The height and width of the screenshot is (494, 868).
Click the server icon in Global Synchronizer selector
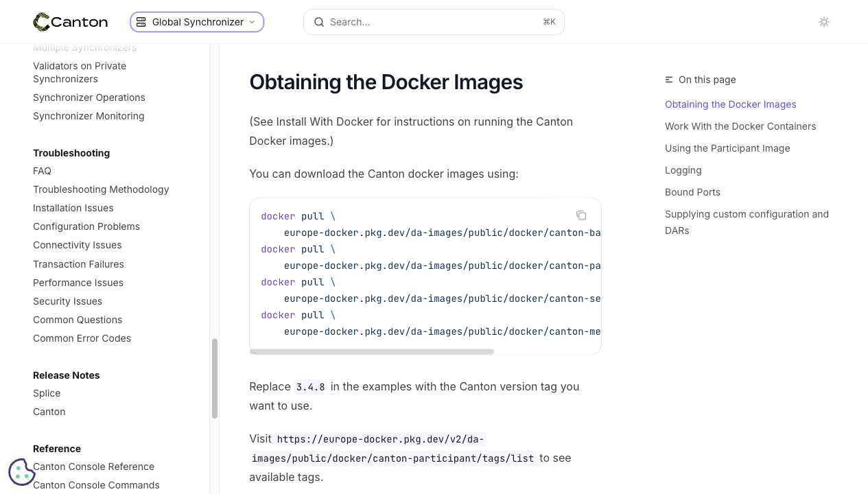click(141, 22)
